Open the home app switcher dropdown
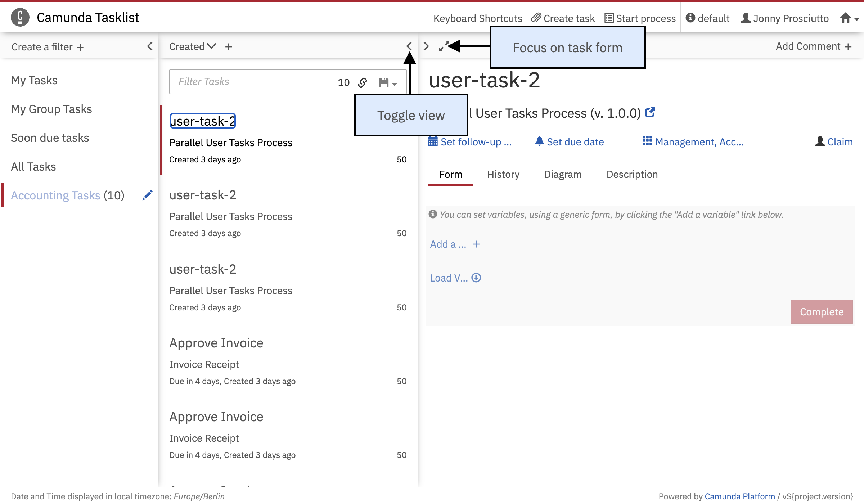This screenshot has width=864, height=504. tap(850, 18)
